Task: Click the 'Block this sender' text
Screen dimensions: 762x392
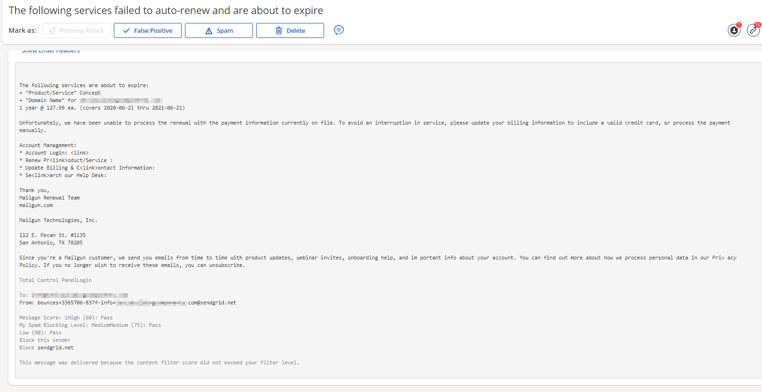Action: tap(45, 341)
